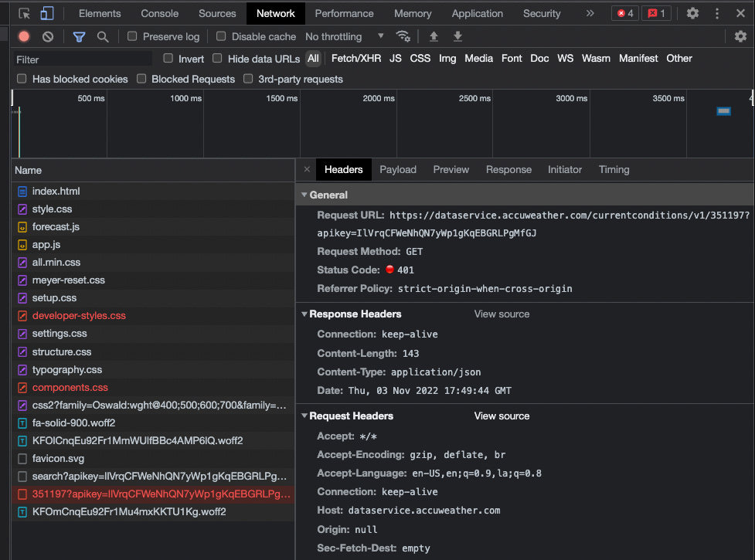Viewport: 755px width, 560px height.
Task: Select the css2?family=Oswald request row
Action: click(x=153, y=406)
